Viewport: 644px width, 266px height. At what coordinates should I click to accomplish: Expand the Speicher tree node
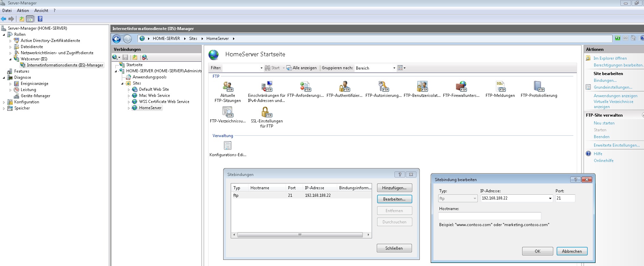[4, 108]
